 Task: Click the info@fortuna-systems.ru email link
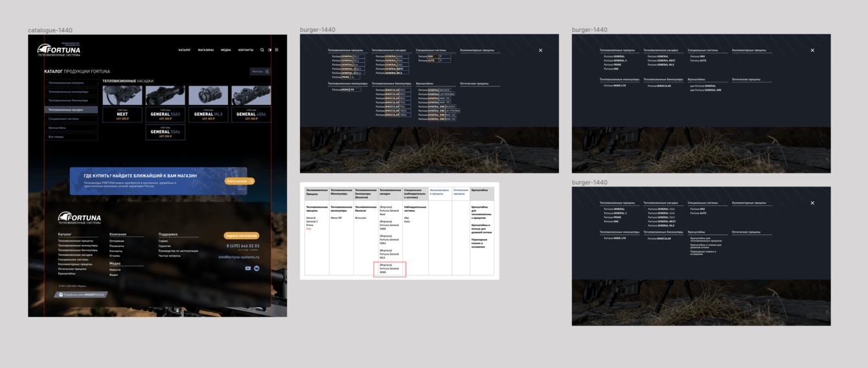point(238,257)
